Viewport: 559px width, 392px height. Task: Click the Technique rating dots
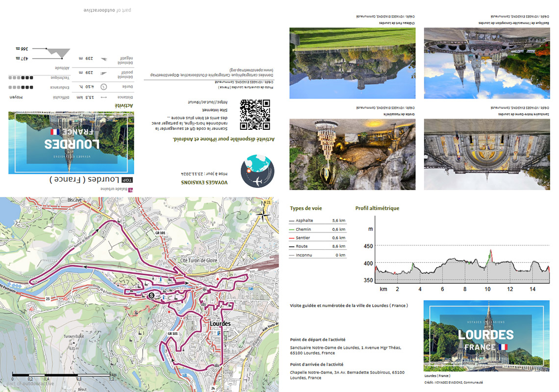click(21, 78)
